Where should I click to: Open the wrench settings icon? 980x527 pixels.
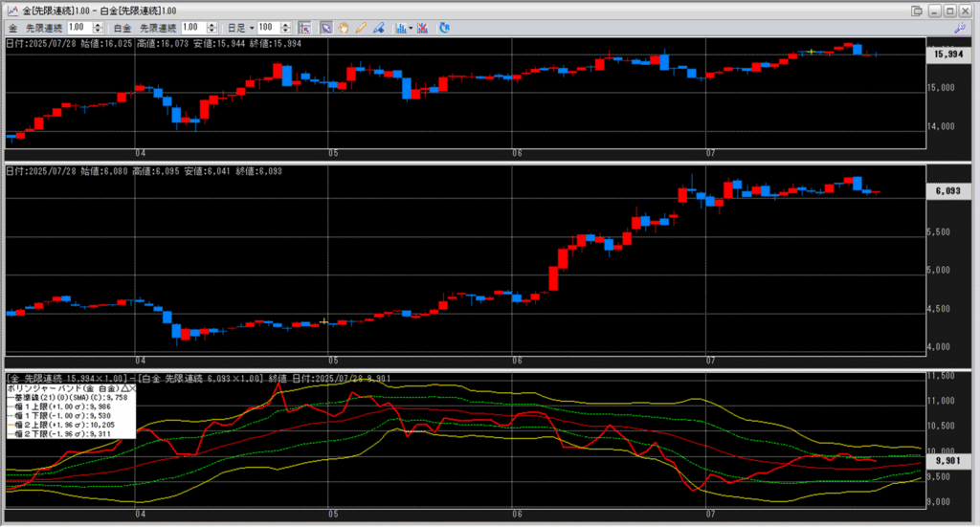click(x=961, y=28)
